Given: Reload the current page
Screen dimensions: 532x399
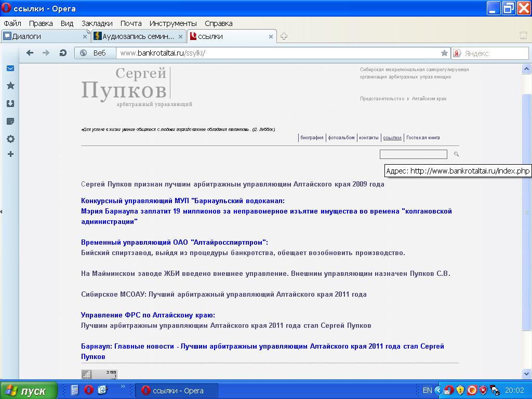Looking at the screenshot, I should click(x=63, y=53).
